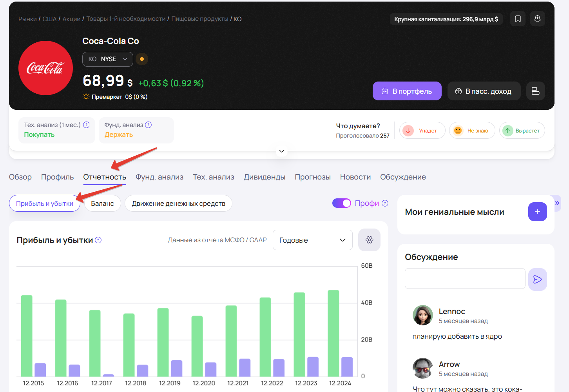Click the Фунд. анализ Держать card
Image resolution: width=569 pixels, height=392 pixels.
point(136,130)
